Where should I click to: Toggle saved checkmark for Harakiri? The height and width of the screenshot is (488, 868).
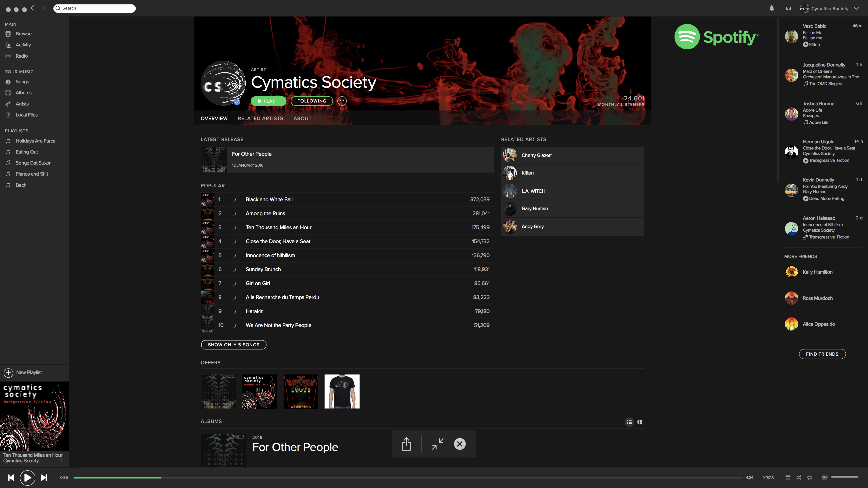235,312
